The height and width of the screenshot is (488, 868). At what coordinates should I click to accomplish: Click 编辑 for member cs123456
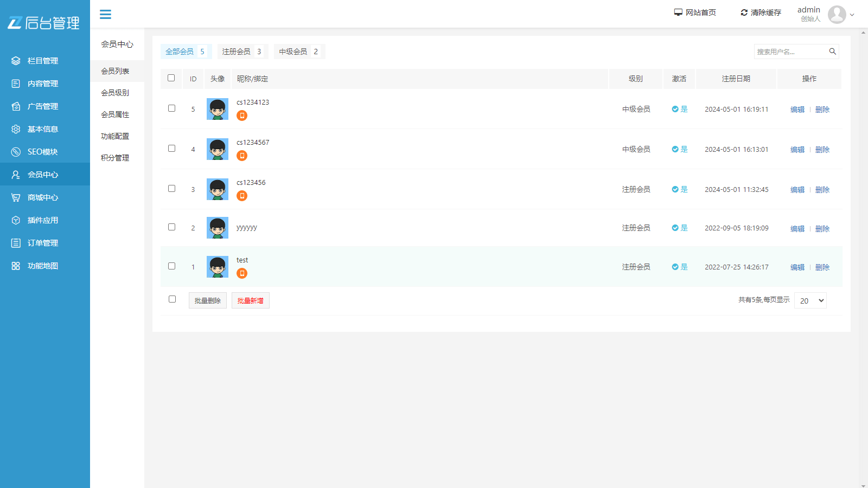click(797, 190)
